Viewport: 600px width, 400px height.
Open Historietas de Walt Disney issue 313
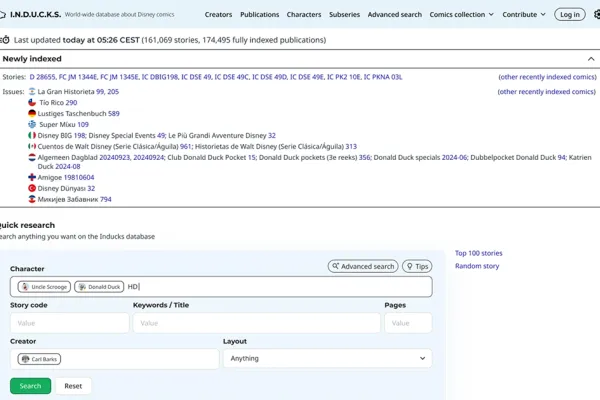(351, 146)
